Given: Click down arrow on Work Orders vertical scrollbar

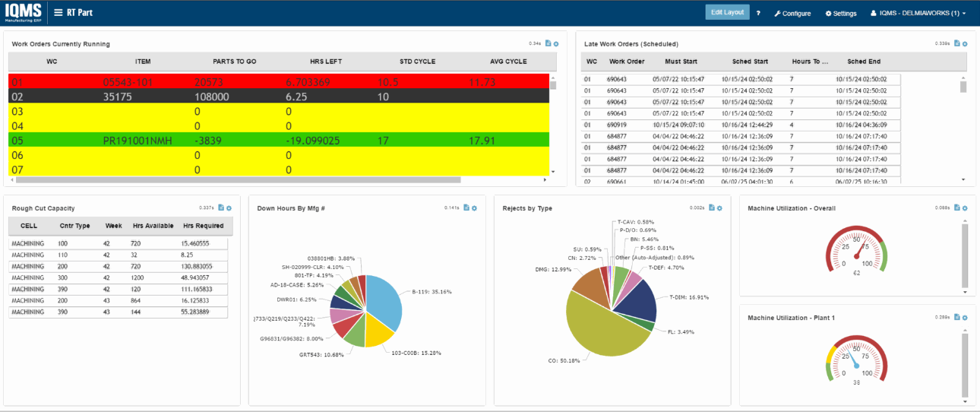Looking at the screenshot, I should click(x=553, y=172).
